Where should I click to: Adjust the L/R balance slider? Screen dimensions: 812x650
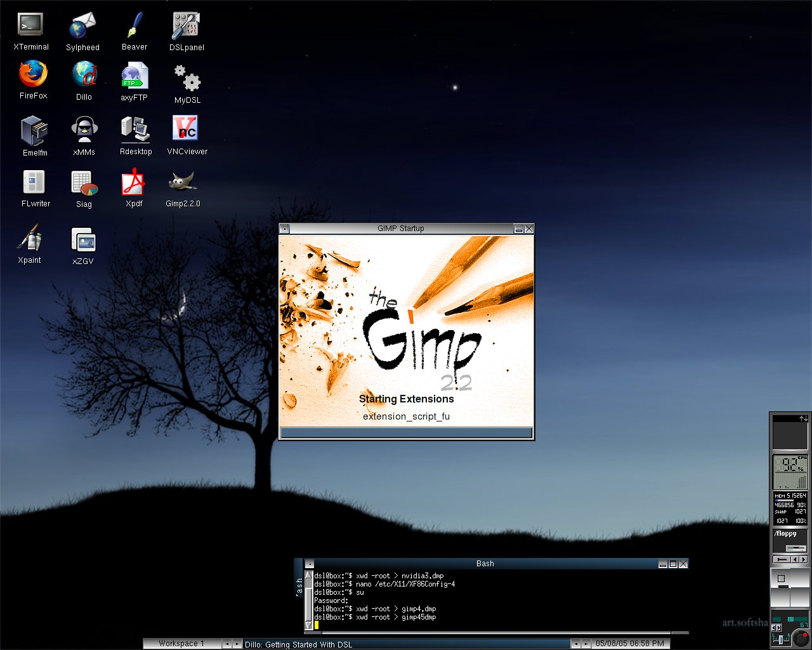coord(781,639)
